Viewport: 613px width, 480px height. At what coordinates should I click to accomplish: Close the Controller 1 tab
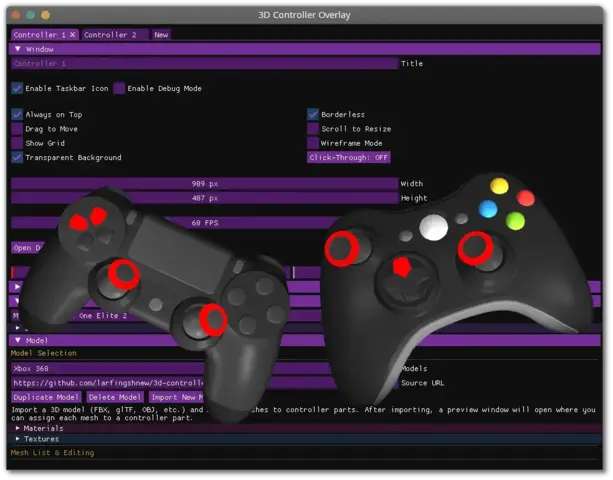(73, 35)
